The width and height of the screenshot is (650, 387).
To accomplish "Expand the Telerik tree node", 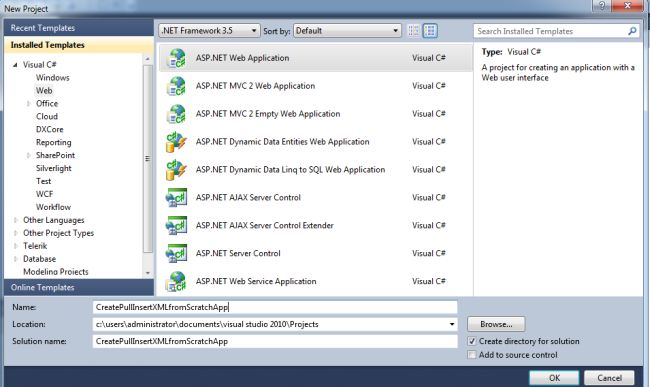I will tap(16, 246).
